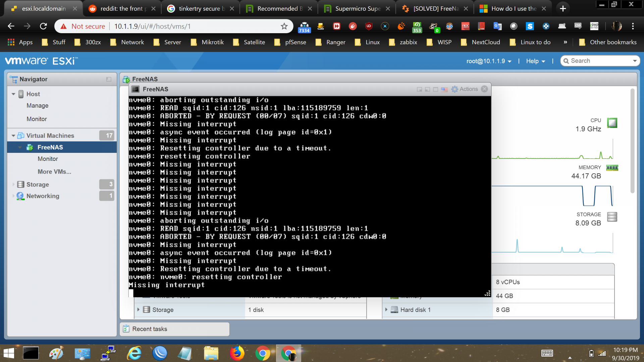Click the extension icon with 7334 badge

304,27
